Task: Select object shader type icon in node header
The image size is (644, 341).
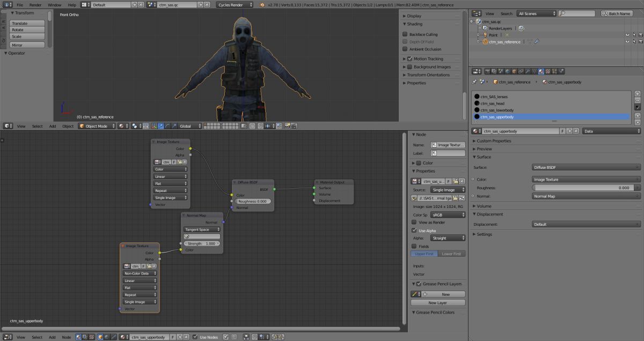Action: click(100, 337)
